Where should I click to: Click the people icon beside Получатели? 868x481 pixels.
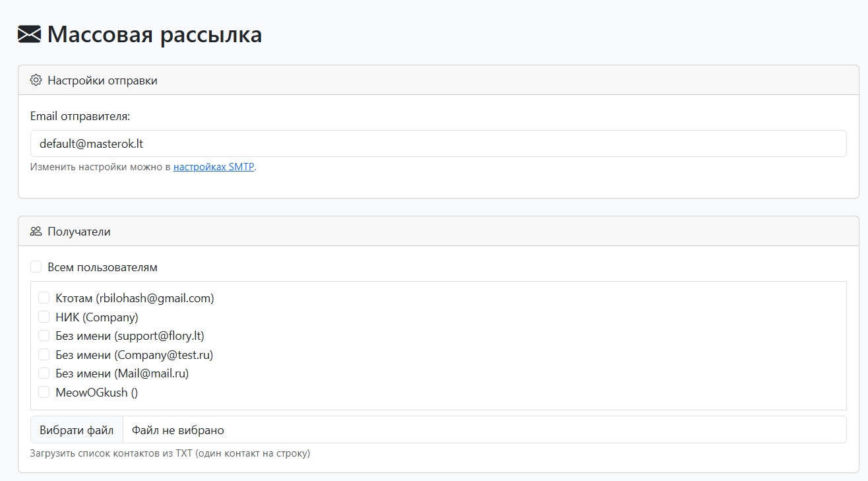(36, 231)
